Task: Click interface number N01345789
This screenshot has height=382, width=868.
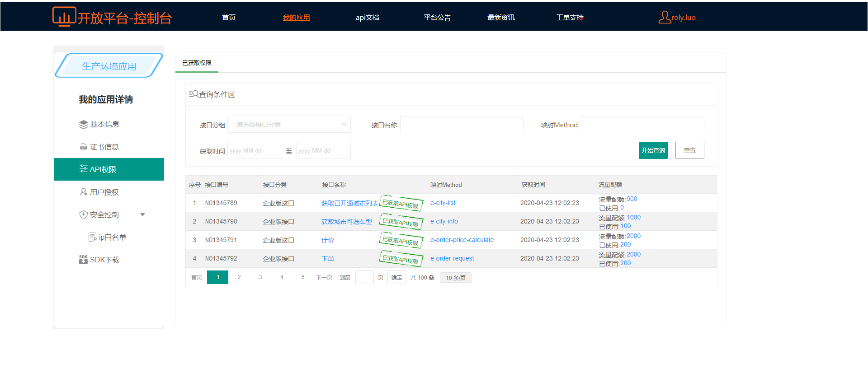Action: (221, 203)
